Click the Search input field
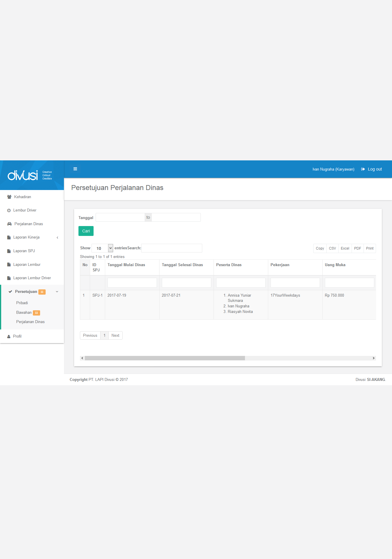This screenshot has height=559, width=392. coord(171,248)
